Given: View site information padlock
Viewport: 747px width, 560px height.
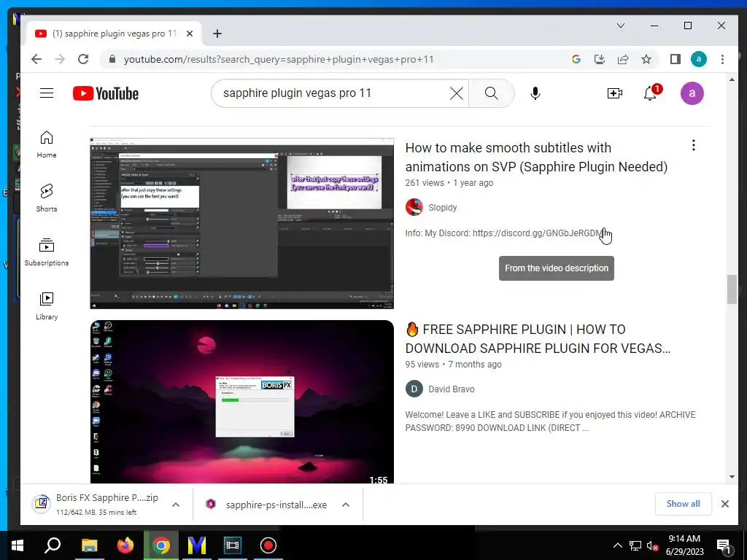Looking at the screenshot, I should click(112, 59).
